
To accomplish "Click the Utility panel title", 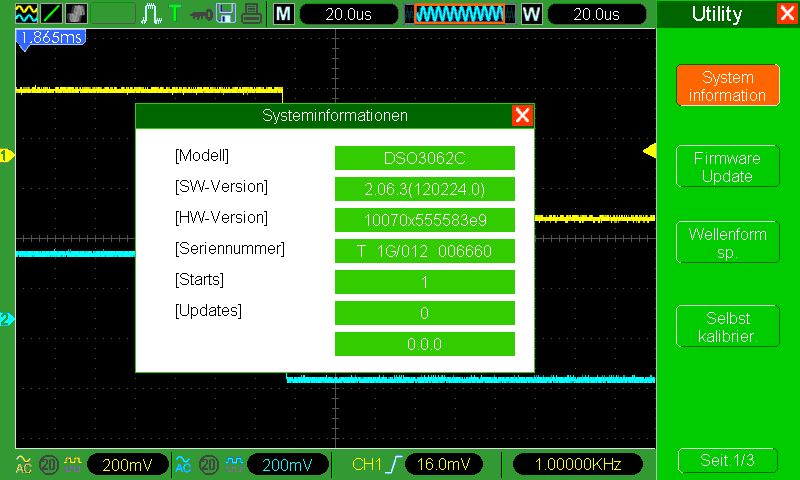I will (717, 14).
